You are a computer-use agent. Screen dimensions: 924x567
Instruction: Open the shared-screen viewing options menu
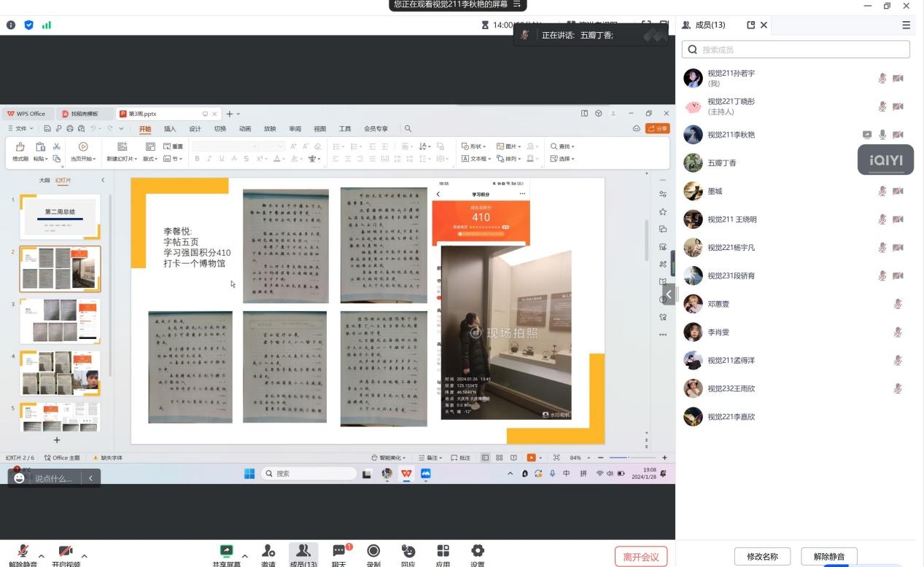click(517, 4)
